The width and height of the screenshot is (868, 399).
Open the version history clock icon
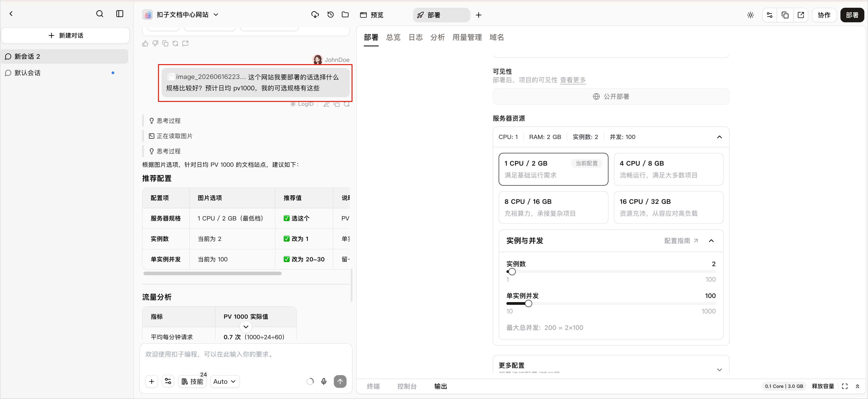(x=331, y=15)
